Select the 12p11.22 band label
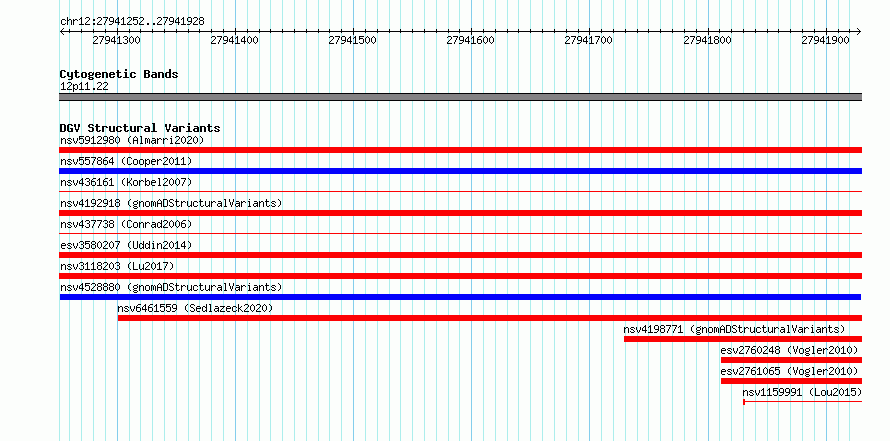 [x=84, y=87]
